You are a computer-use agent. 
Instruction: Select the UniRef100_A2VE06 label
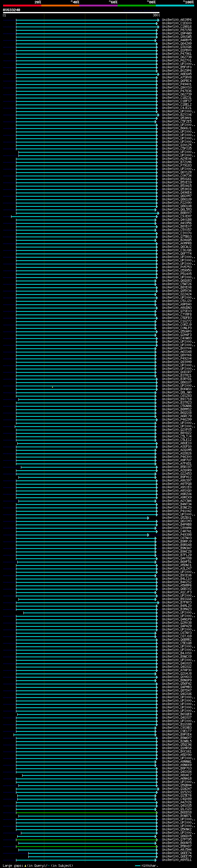(x=176, y=159)
